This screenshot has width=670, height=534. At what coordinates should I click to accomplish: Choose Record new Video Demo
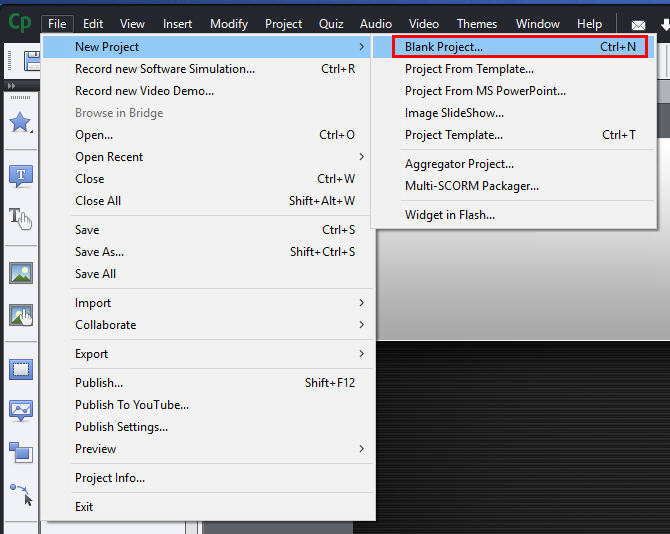tap(207, 91)
